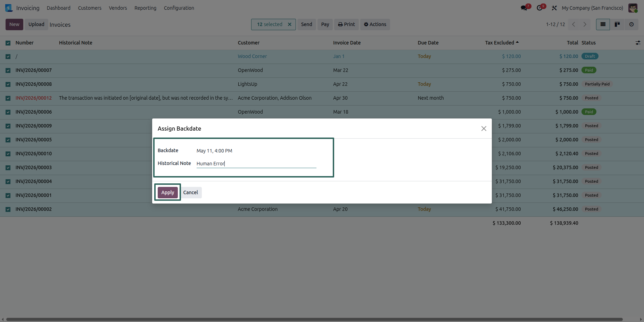The width and height of the screenshot is (644, 322).
Task: Open the Reporting menu
Action: coord(145,8)
